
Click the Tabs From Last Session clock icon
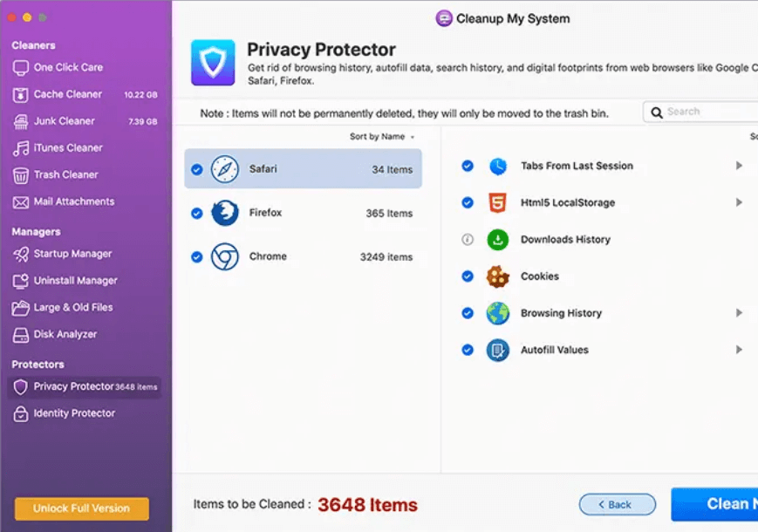pos(498,167)
